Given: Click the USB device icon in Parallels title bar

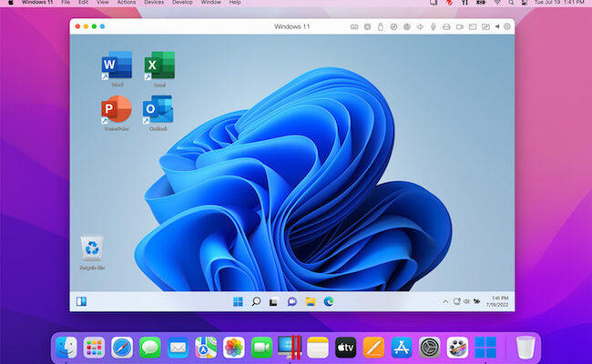Looking at the screenshot, I should [381, 26].
